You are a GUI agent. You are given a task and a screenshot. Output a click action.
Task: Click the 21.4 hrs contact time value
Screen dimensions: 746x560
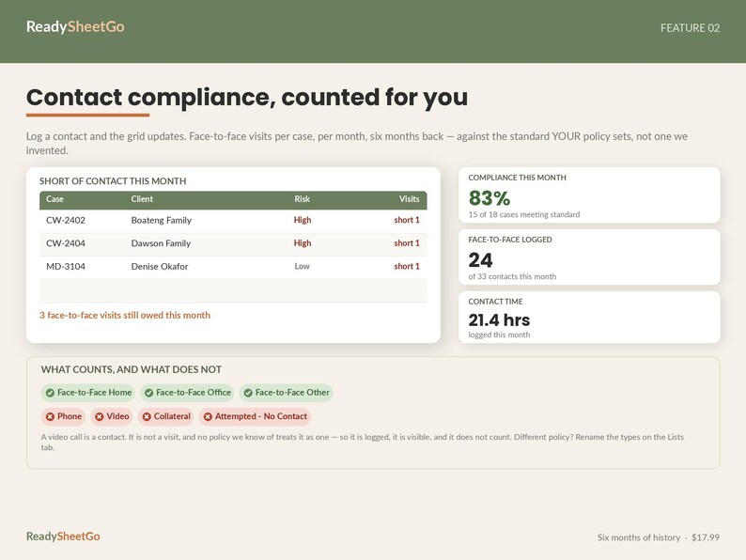click(x=499, y=319)
